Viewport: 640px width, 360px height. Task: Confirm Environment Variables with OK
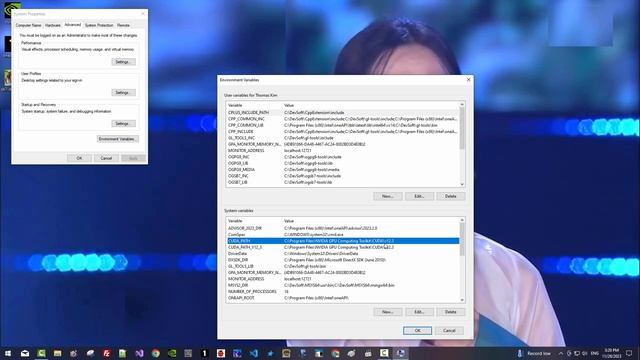417,331
